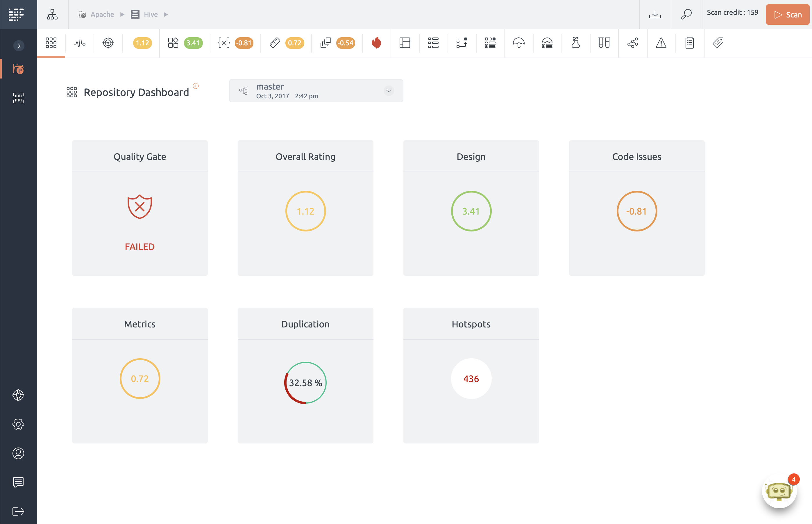
Task: Click the flask test icon
Action: tap(575, 43)
